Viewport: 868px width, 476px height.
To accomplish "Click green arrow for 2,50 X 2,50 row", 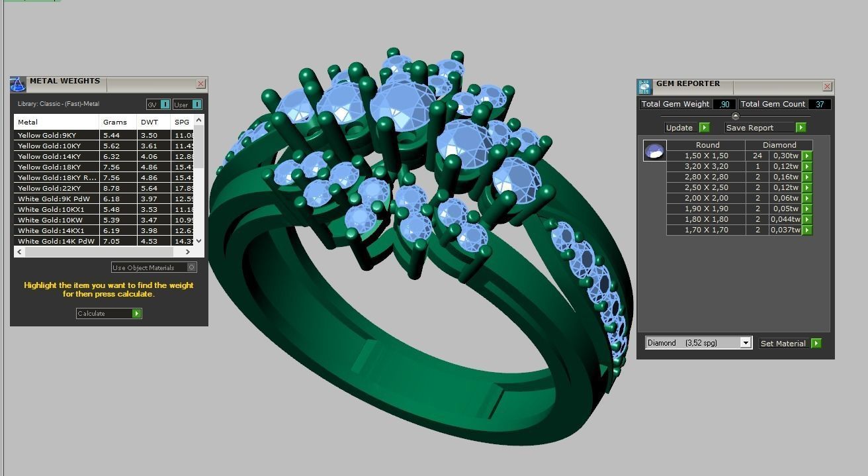I will pyautogui.click(x=806, y=188).
